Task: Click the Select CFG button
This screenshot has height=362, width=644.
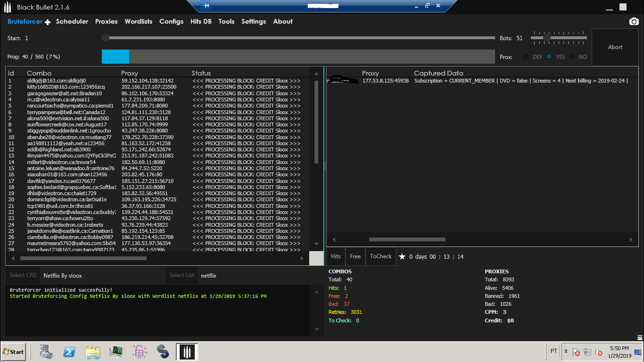Action: pyautogui.click(x=23, y=275)
